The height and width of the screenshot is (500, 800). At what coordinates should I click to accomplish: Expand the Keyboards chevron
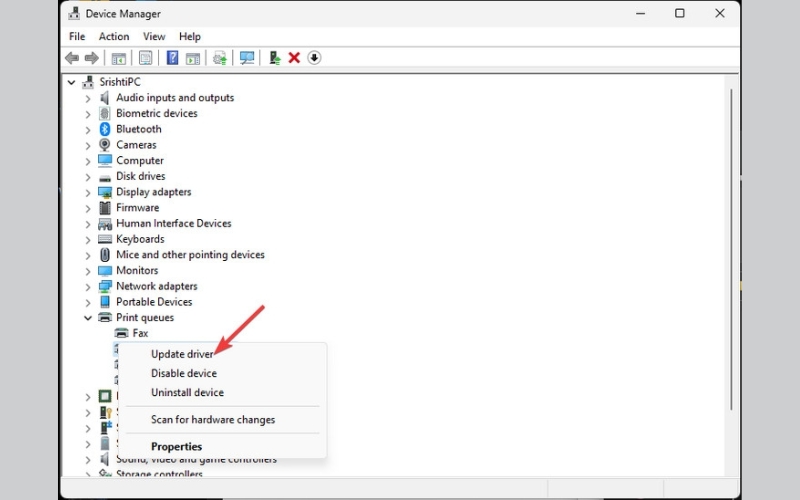click(88, 240)
